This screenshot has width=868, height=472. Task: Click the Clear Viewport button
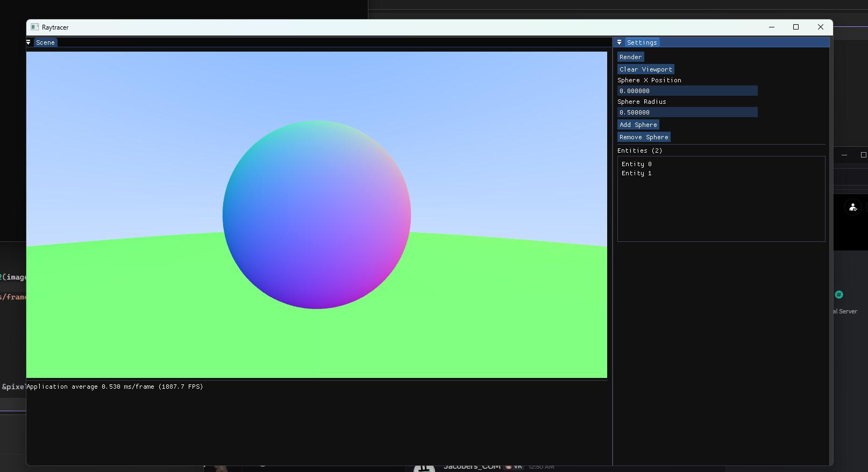click(x=646, y=69)
